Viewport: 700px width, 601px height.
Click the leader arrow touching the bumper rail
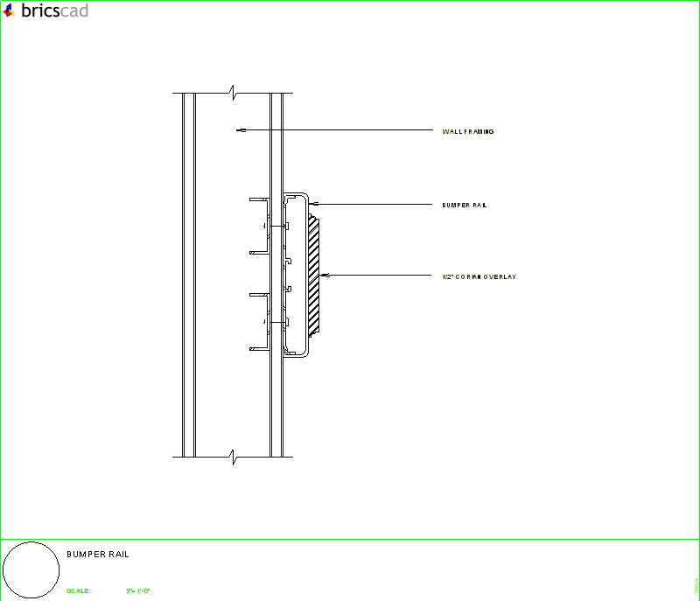[315, 203]
